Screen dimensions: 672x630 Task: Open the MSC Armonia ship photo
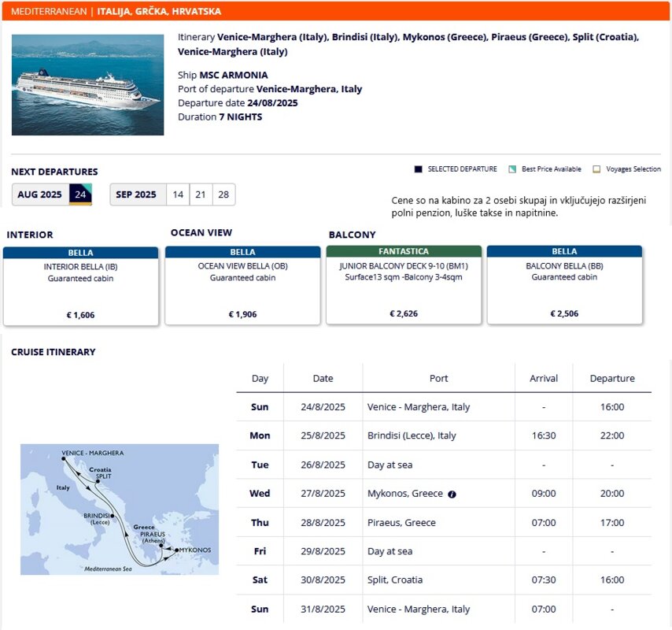point(88,85)
